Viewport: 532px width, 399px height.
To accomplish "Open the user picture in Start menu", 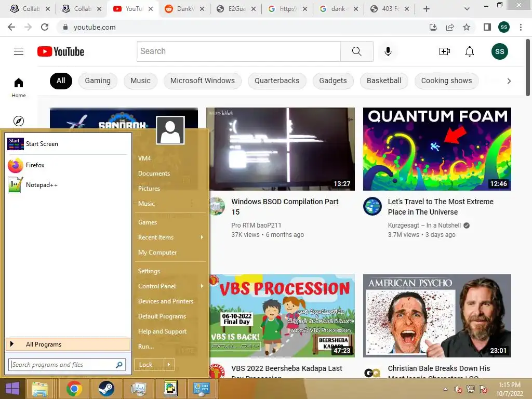I will click(x=170, y=130).
